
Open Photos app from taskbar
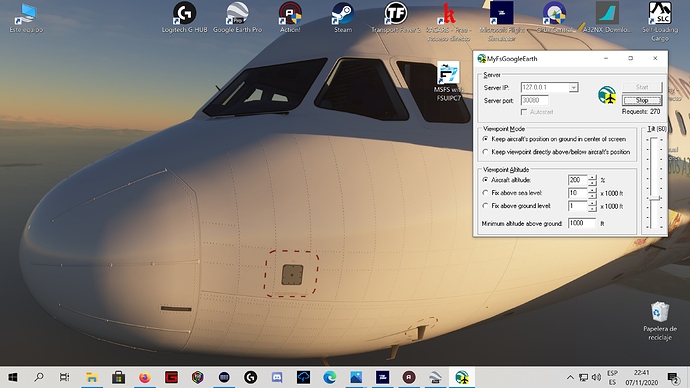(x=356, y=377)
